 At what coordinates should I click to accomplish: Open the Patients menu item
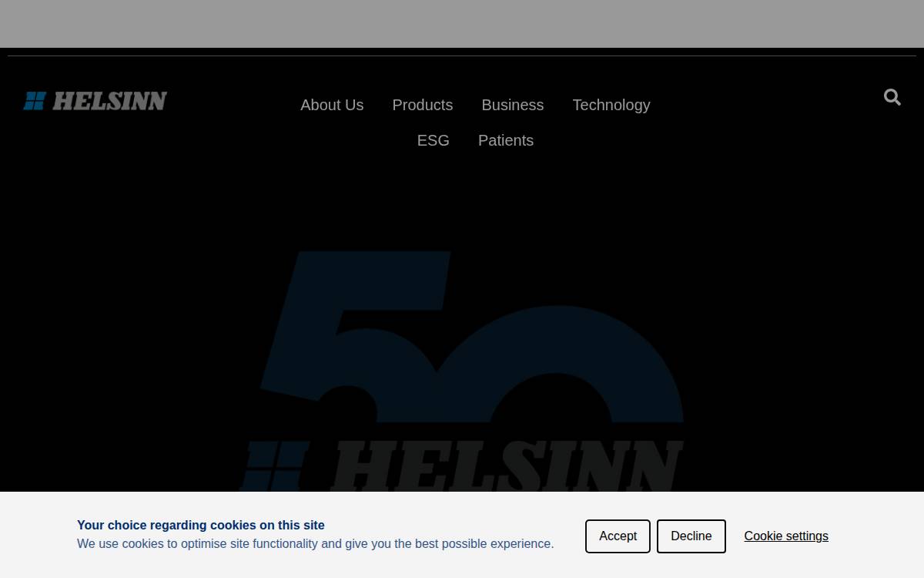pyautogui.click(x=506, y=140)
